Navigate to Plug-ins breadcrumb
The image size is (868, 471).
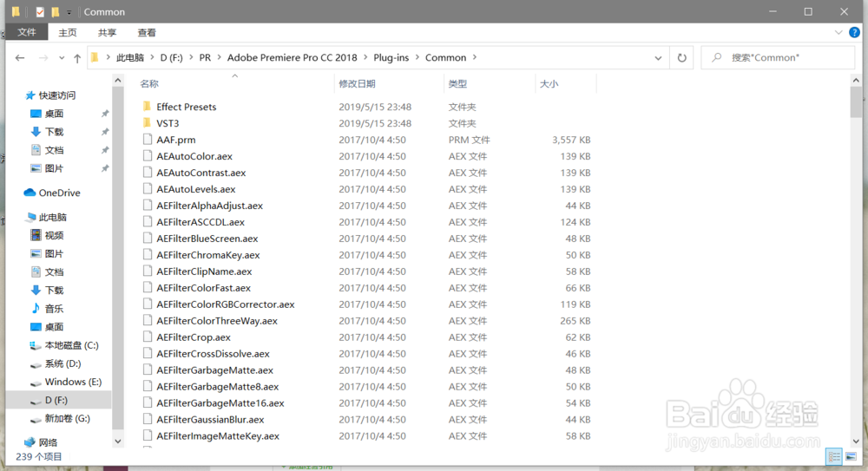tap(391, 57)
